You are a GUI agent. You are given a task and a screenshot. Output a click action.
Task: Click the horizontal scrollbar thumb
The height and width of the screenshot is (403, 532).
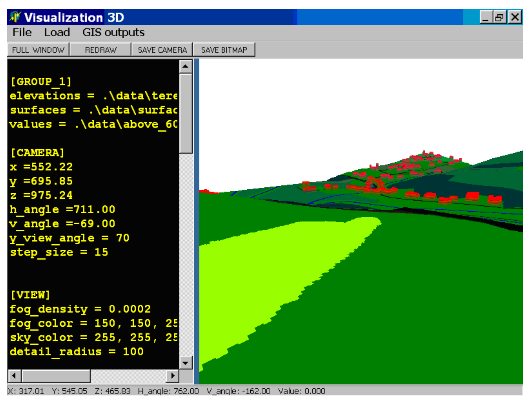click(x=56, y=376)
